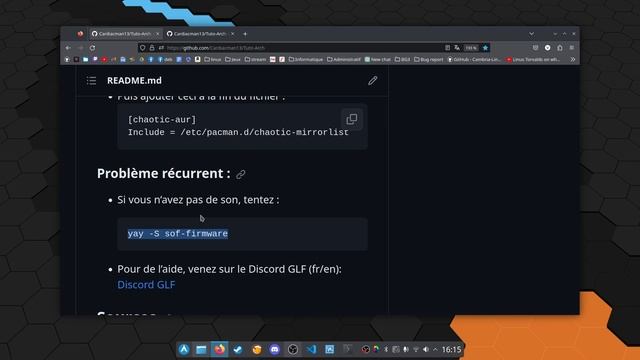The width and height of the screenshot is (640, 360).
Task: Reload the current page
Action: click(93, 48)
